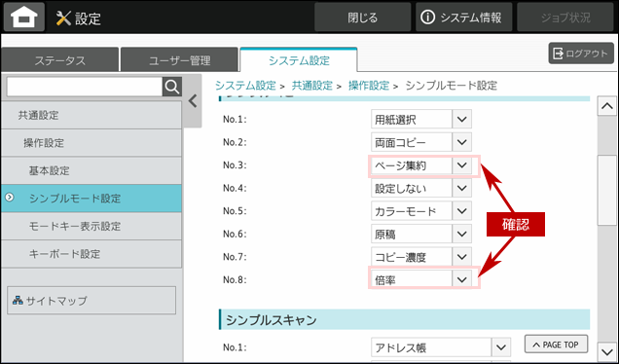Image resolution: width=619 pixels, height=364 pixels.
Task: Open No.8 倍率 dropdown
Action: [x=421, y=279]
